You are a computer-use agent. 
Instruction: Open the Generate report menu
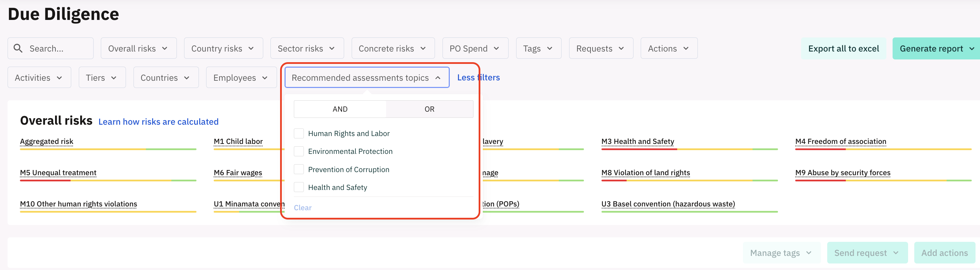coord(936,48)
